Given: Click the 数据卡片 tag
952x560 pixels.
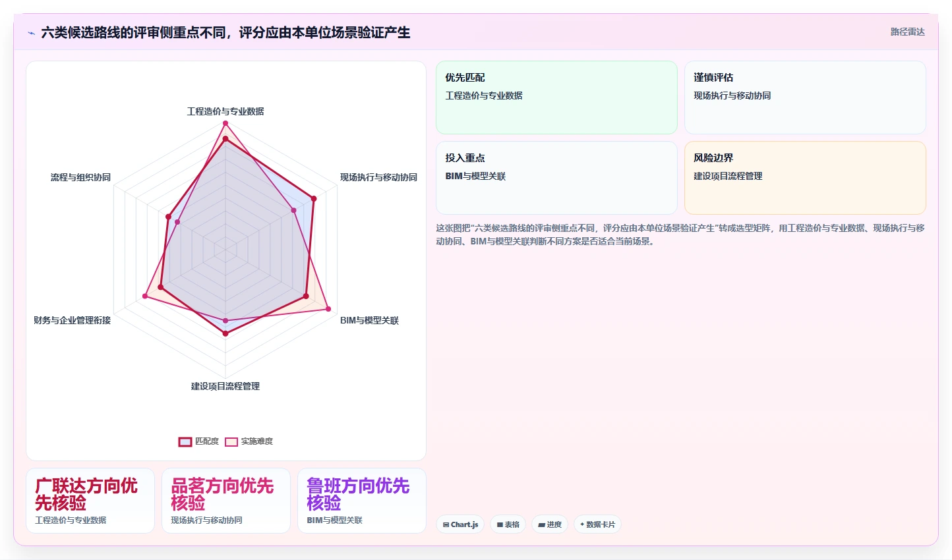Looking at the screenshot, I should coord(597,524).
